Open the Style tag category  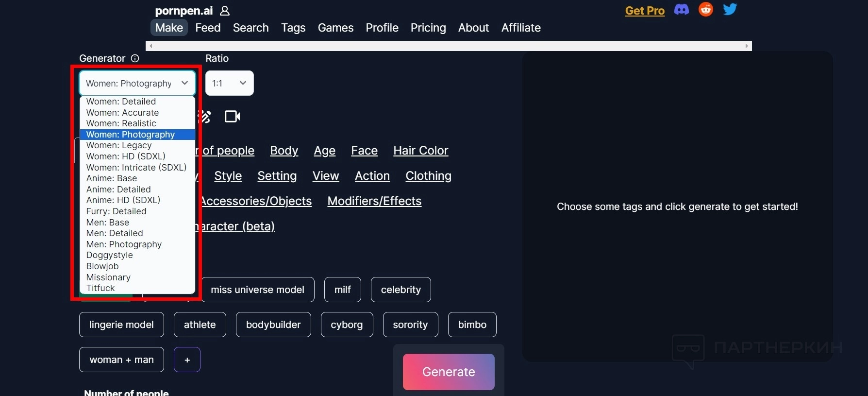point(228,176)
